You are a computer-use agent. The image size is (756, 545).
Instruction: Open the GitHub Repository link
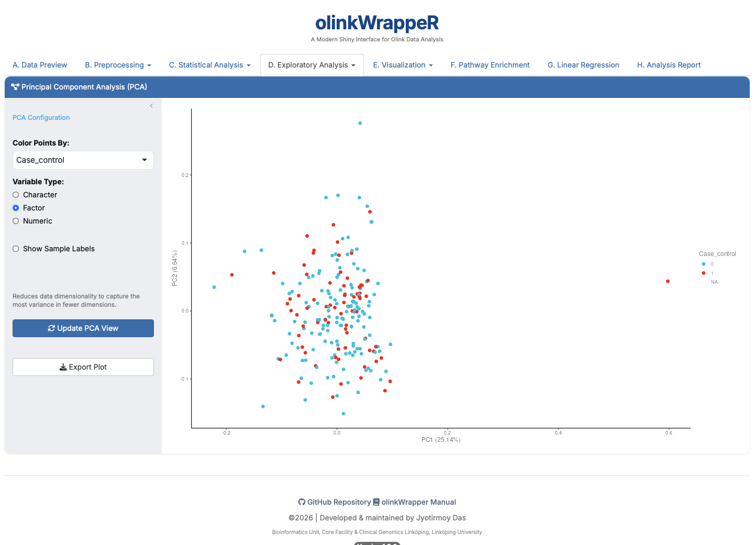point(339,502)
